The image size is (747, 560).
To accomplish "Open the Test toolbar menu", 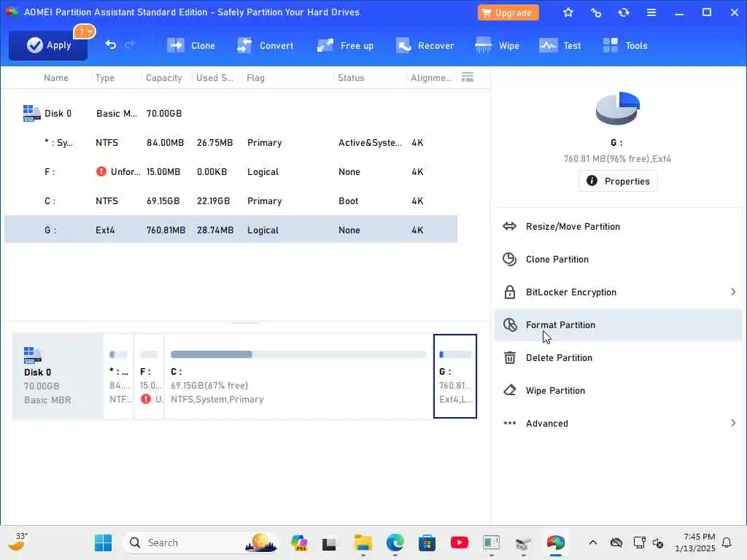I will (560, 45).
